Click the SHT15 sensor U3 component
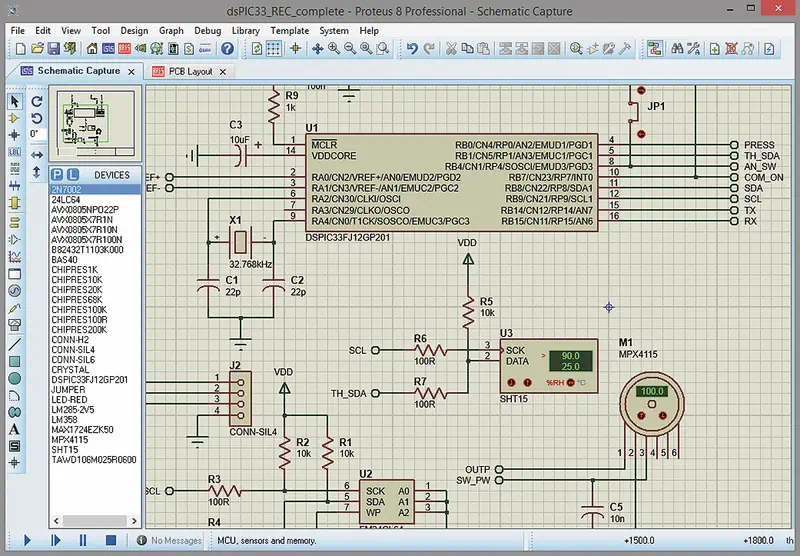The width and height of the screenshot is (800, 556). pos(548,366)
